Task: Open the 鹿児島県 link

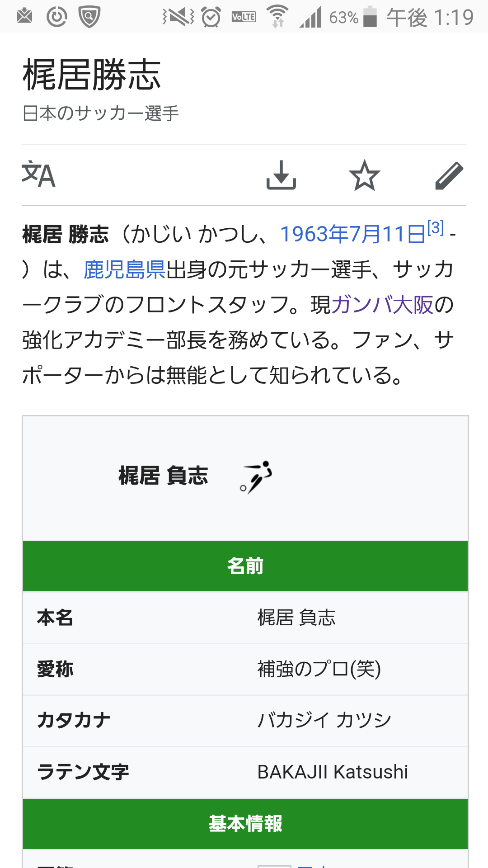Action: [x=125, y=269]
